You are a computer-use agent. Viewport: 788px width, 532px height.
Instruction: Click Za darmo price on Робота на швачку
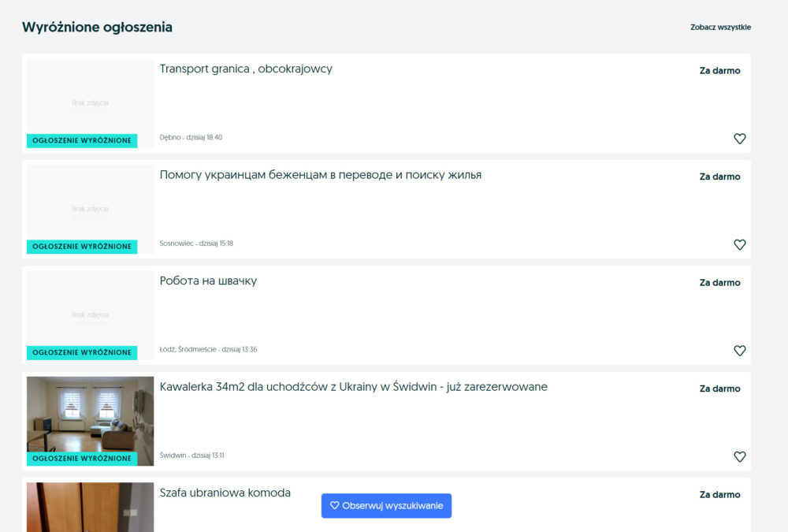(719, 283)
